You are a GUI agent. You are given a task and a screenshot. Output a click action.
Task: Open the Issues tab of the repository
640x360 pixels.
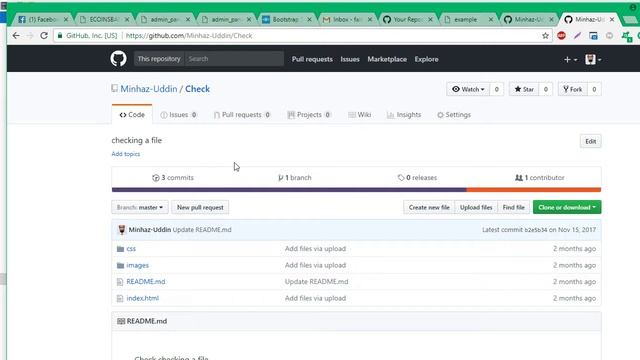click(178, 115)
